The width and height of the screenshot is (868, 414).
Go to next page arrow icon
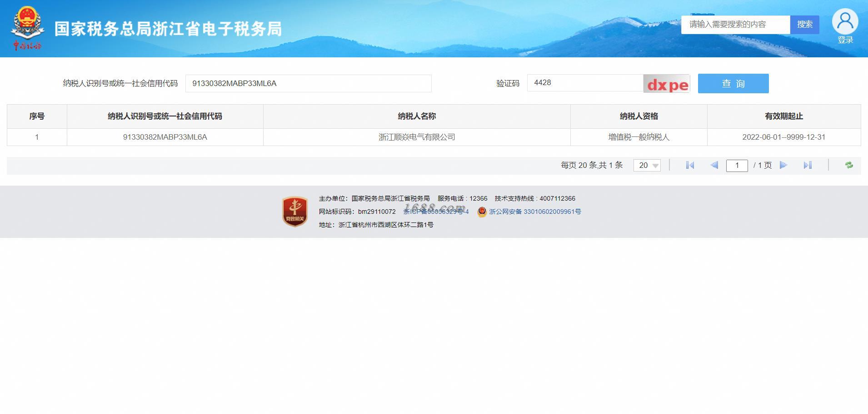coord(783,165)
